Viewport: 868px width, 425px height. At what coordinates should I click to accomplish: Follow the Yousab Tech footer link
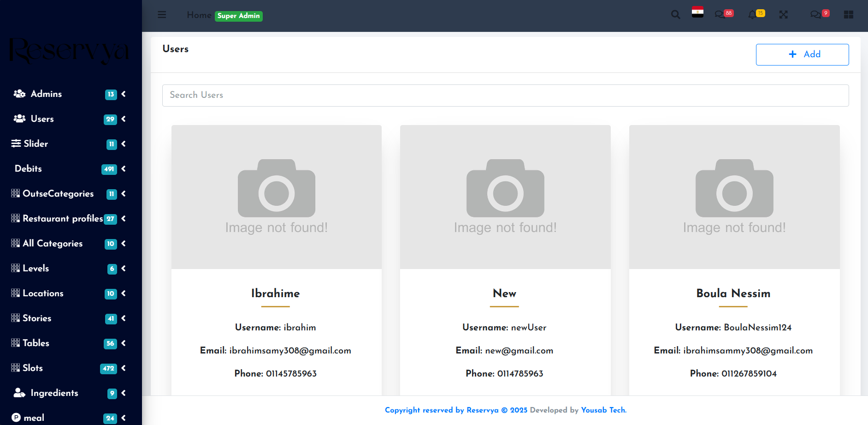[x=603, y=410]
